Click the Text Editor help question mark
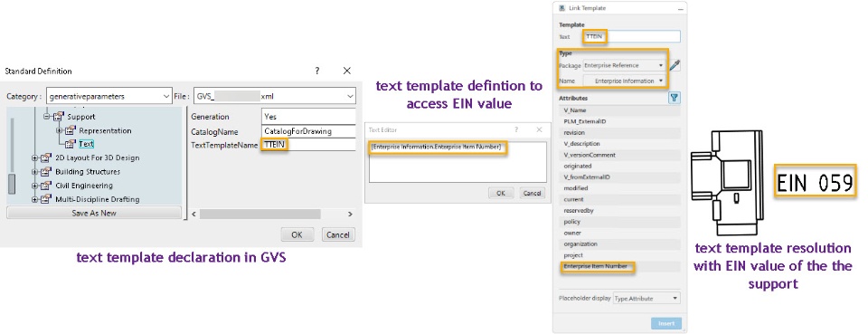Screen dimensions: 868x334 516,129
